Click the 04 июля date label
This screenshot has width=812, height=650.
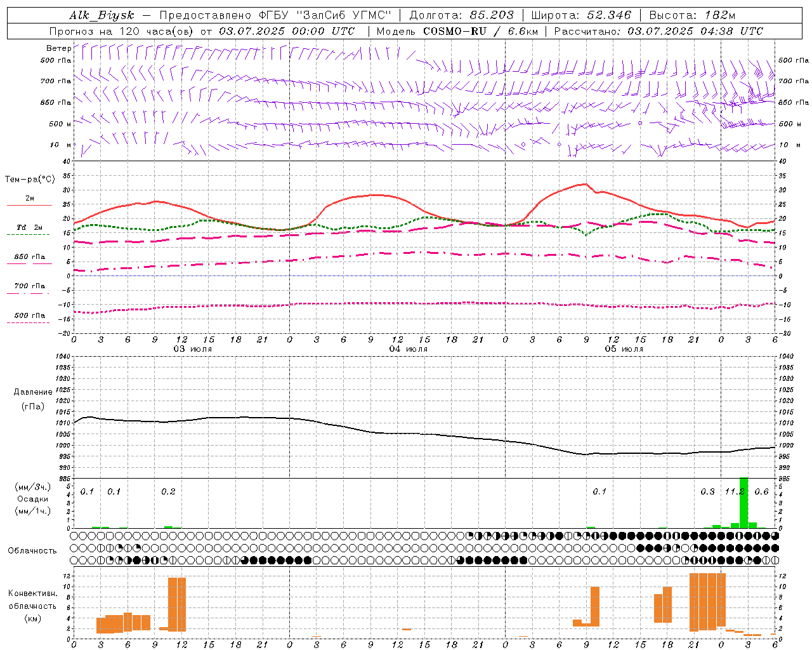pos(409,348)
